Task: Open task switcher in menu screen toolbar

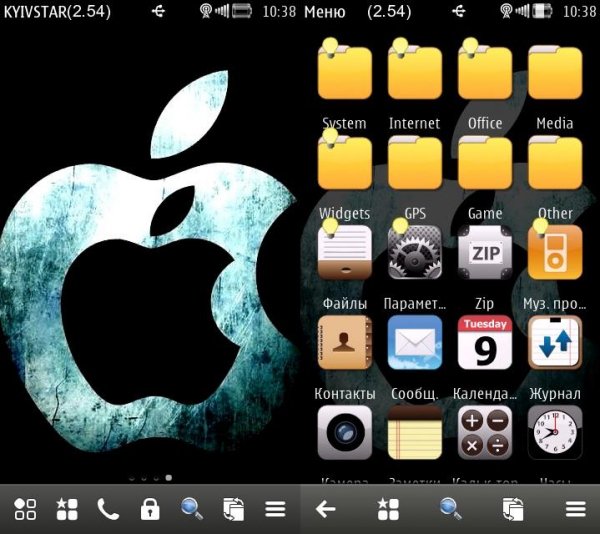Action: click(x=513, y=509)
